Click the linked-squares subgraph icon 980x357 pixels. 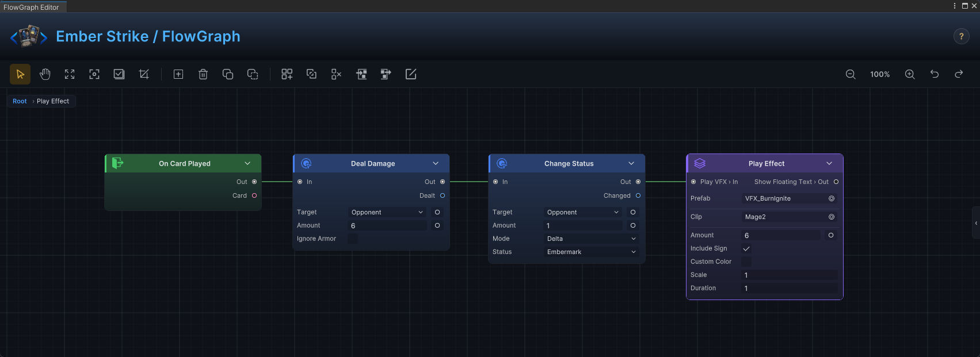311,74
